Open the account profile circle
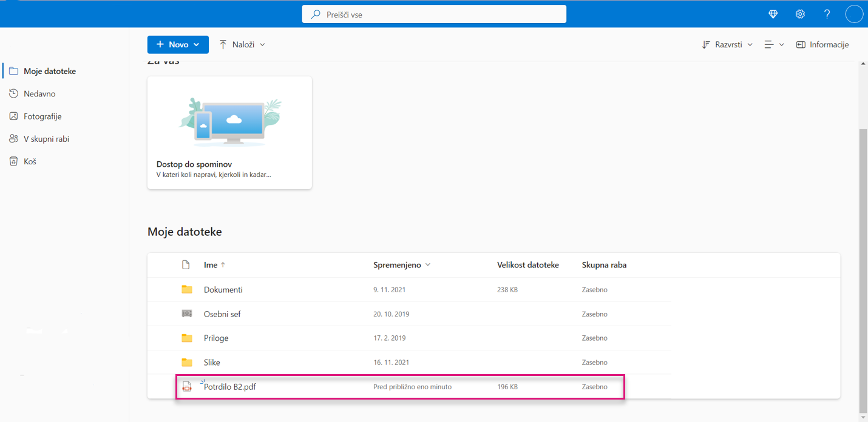 pos(854,14)
